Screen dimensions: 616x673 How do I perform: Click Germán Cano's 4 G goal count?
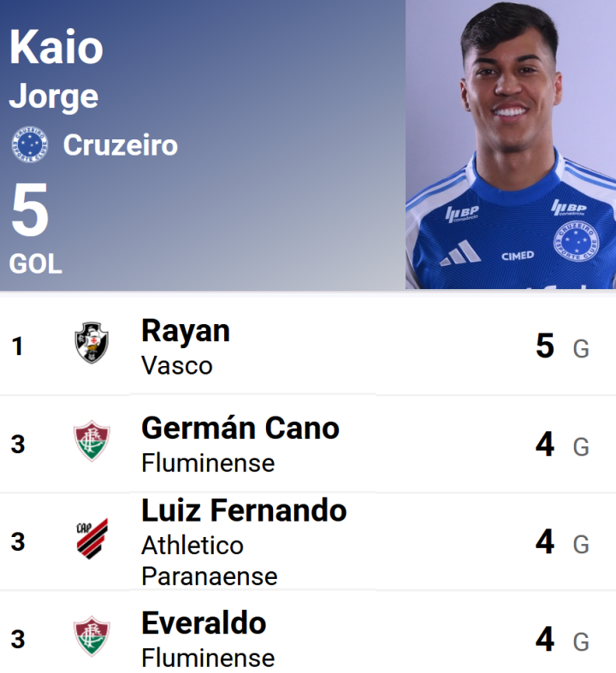click(x=561, y=445)
